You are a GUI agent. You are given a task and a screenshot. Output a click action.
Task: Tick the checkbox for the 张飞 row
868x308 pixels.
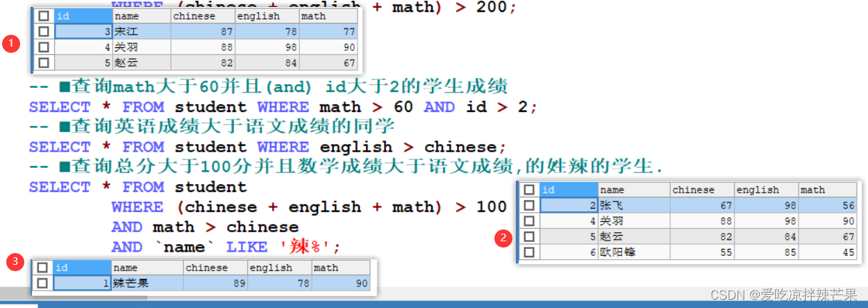(x=529, y=205)
